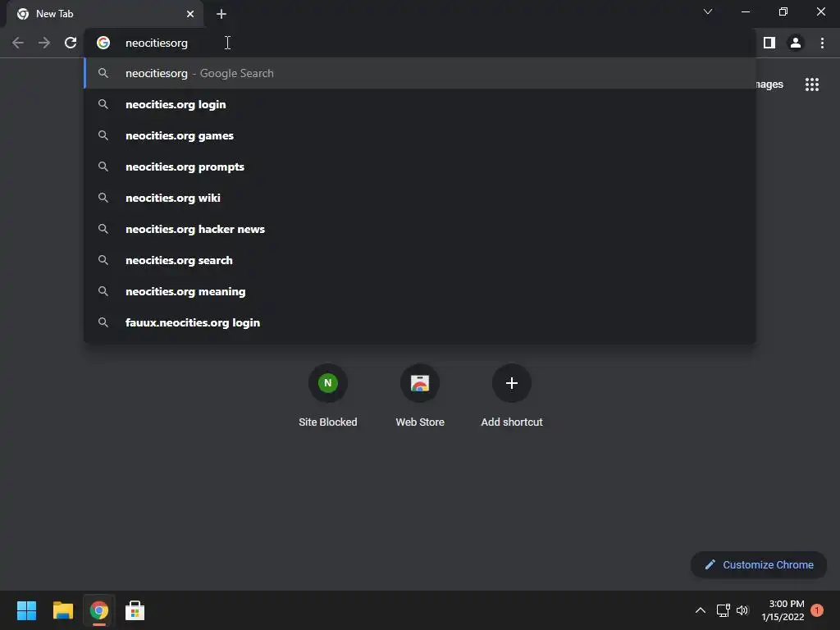
Task: Click search icon beside 'neocities.org login'
Action: pyautogui.click(x=103, y=104)
